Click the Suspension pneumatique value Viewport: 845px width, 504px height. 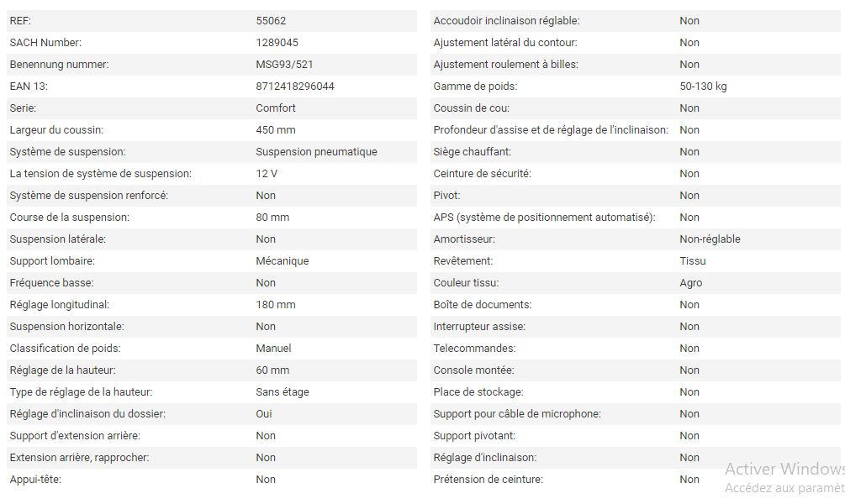tap(316, 152)
